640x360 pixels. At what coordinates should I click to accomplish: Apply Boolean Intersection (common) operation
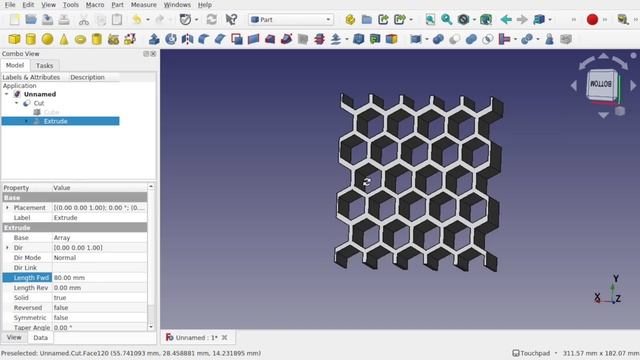click(x=487, y=39)
